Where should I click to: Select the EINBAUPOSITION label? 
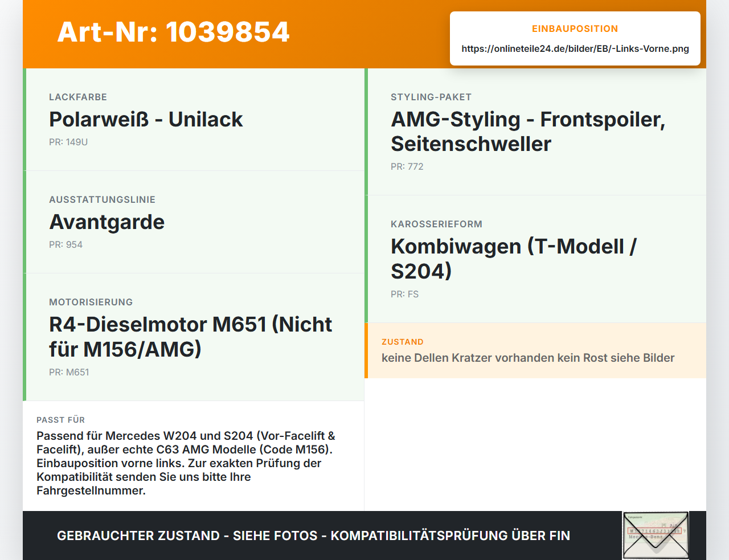click(575, 28)
